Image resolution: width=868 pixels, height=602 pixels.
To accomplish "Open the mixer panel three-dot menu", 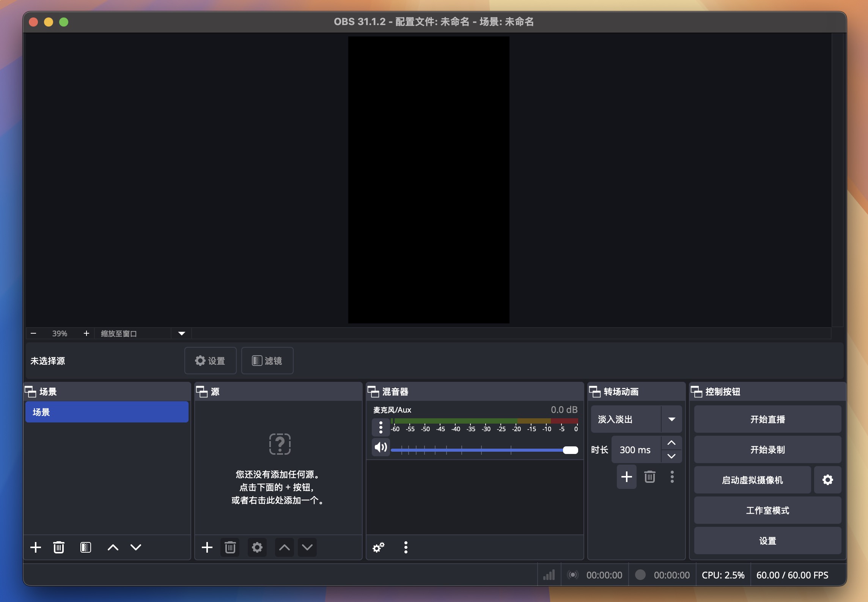I will click(406, 547).
